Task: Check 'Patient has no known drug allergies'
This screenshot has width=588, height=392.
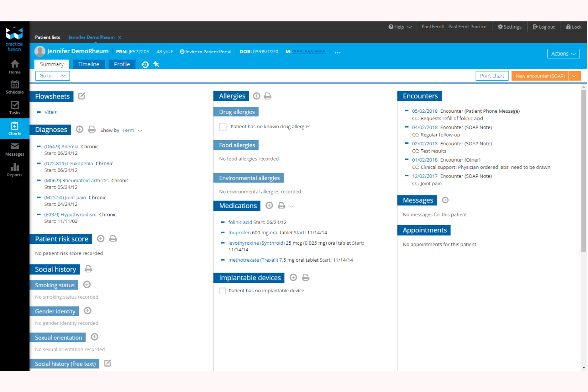Action: 223,127
